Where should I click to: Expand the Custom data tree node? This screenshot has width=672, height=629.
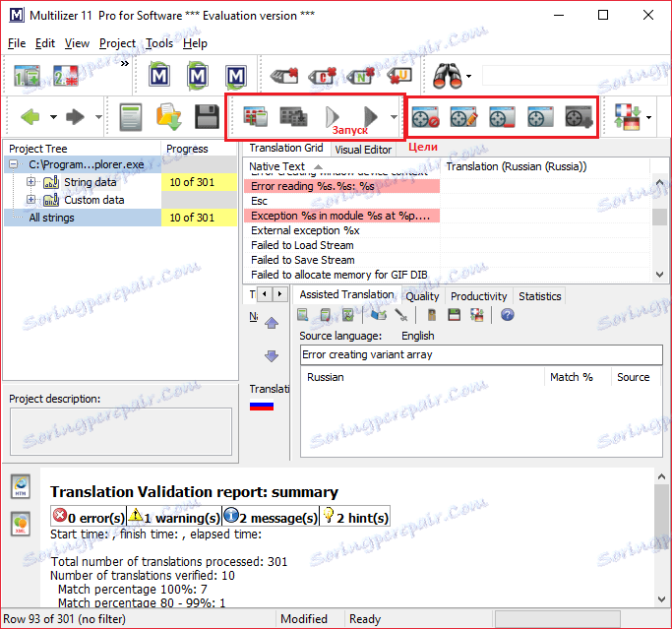tap(31, 200)
